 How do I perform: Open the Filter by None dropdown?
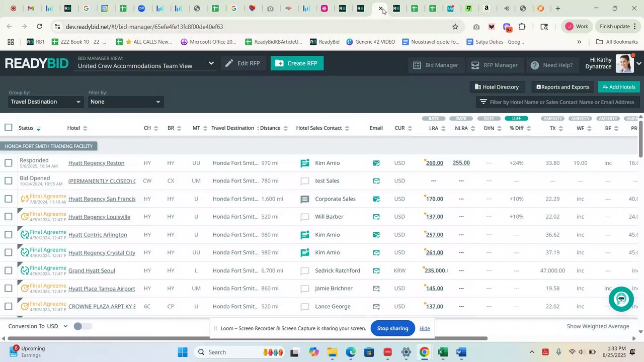[125, 102]
